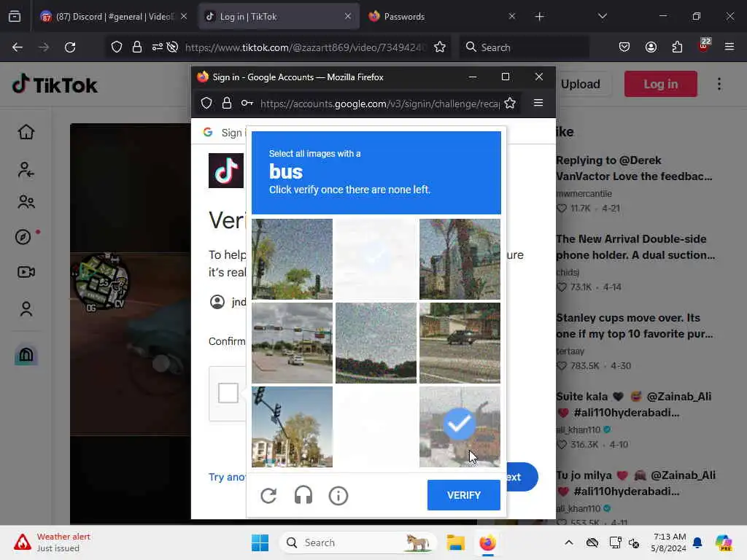Click the VERIFY button

coord(463,495)
